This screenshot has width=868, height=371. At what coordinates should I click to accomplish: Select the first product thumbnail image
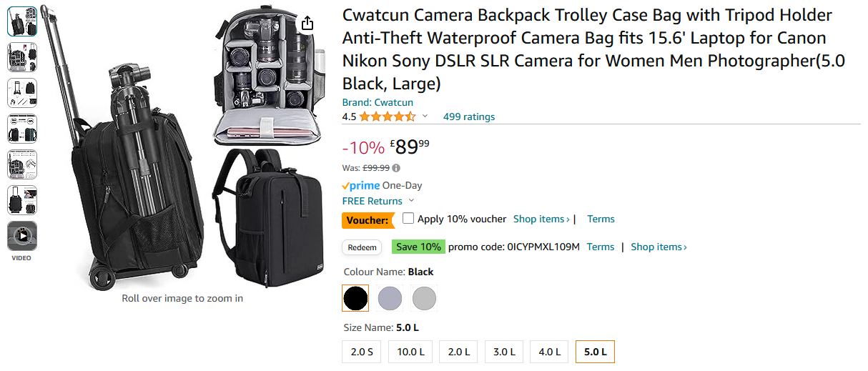(22, 21)
